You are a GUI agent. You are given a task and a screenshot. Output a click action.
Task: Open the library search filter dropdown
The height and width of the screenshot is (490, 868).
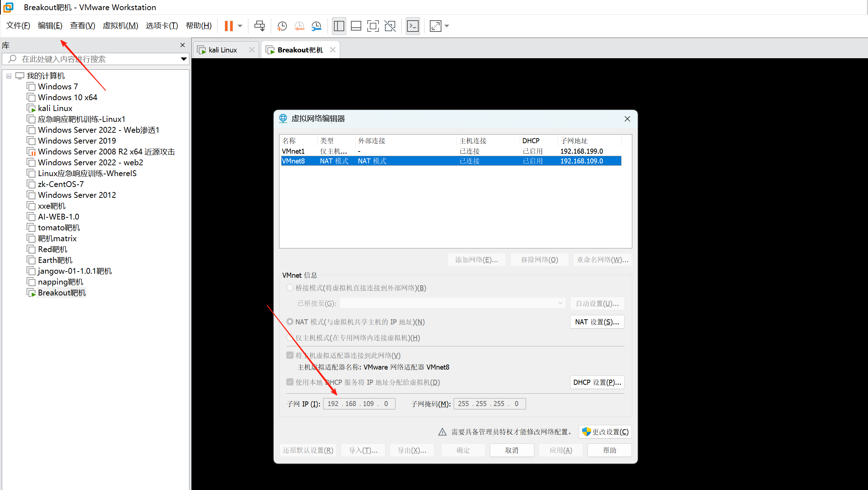(x=184, y=59)
